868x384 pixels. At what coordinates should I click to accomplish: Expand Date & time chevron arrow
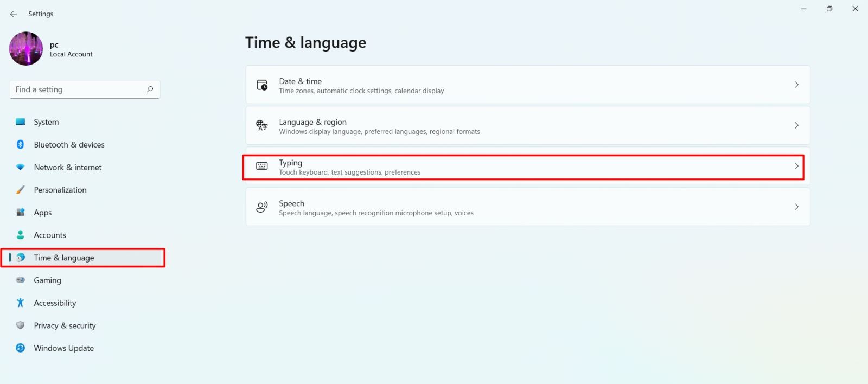click(796, 85)
